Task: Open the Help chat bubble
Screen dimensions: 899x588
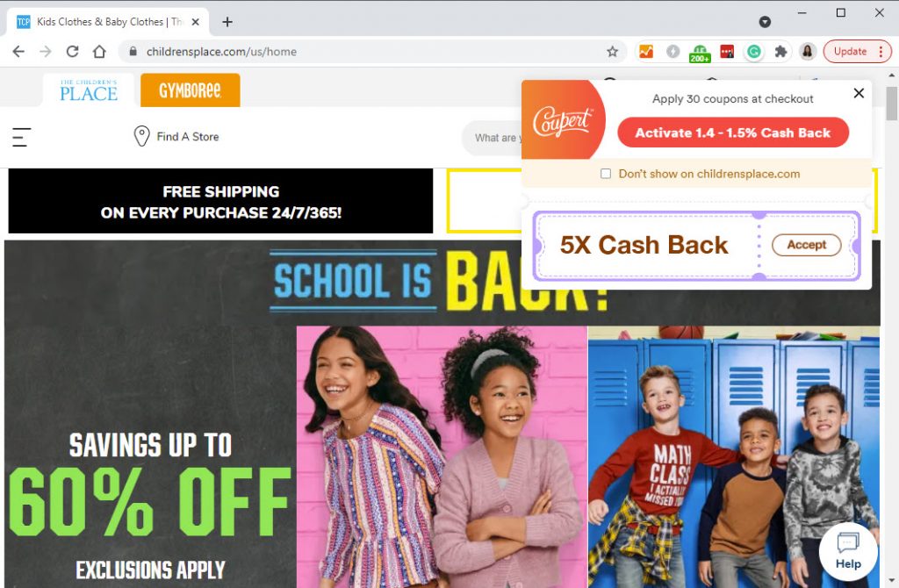Action: click(848, 551)
